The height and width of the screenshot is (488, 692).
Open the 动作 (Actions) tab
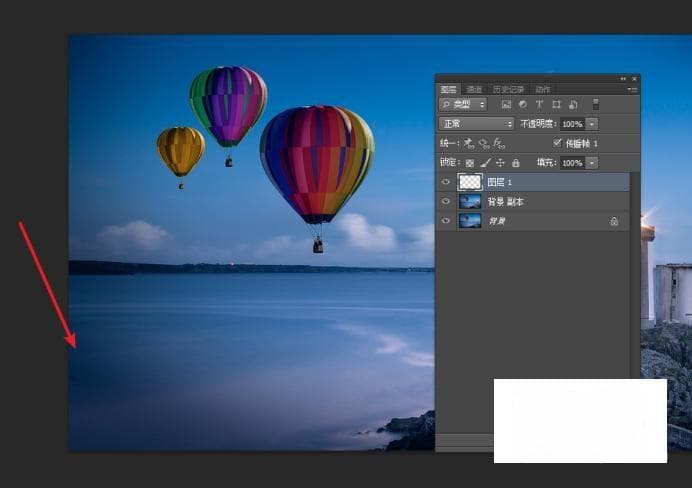(543, 90)
